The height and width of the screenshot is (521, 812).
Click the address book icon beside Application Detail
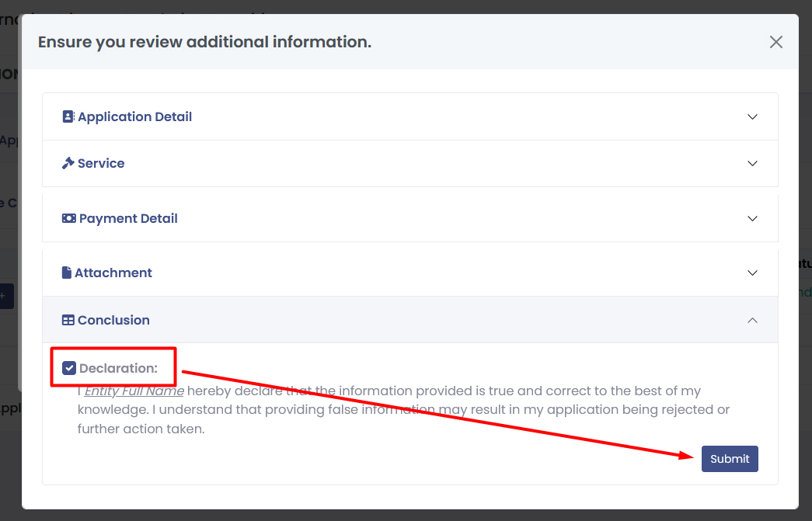tap(68, 116)
